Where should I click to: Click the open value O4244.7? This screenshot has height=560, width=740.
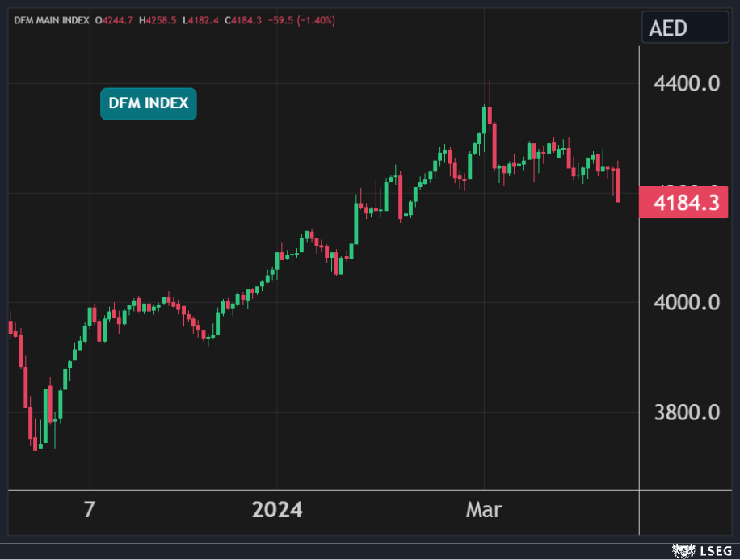pos(116,19)
